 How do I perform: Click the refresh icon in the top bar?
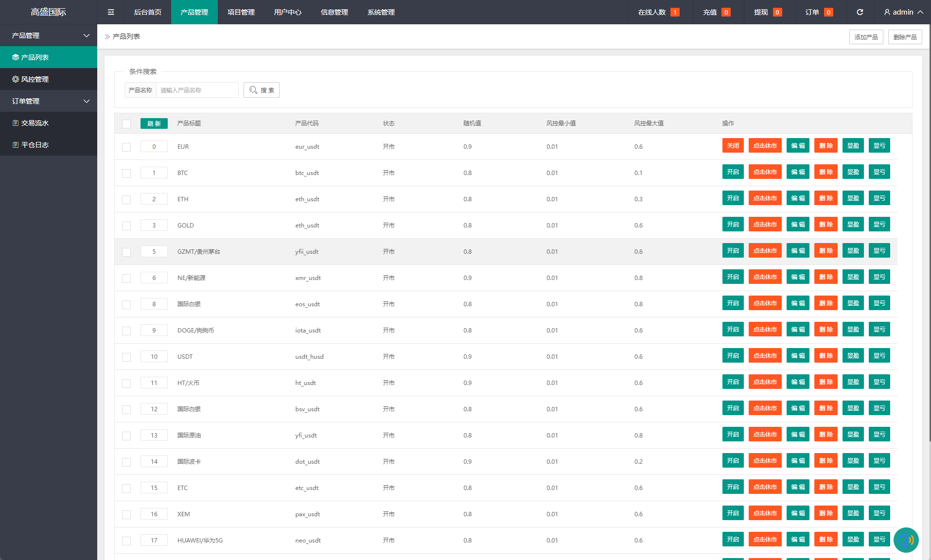[860, 12]
